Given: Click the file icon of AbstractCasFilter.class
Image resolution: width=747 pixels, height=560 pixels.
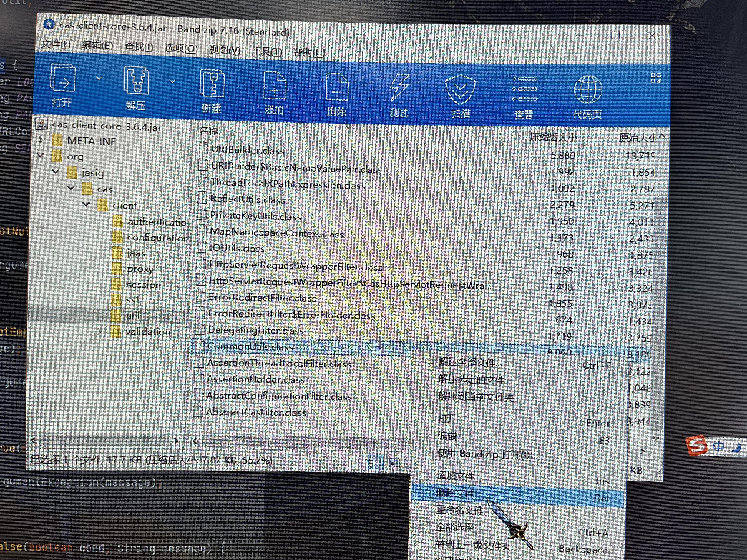Looking at the screenshot, I should 199,411.
